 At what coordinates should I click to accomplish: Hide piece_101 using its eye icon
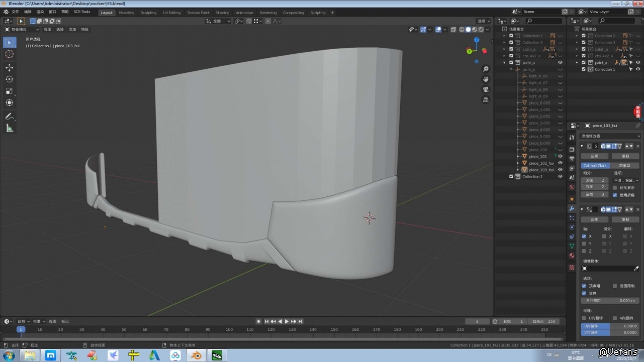(x=560, y=157)
